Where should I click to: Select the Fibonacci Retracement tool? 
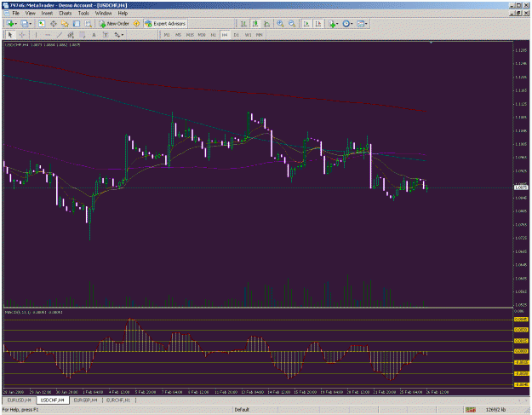pyautogui.click(x=82, y=35)
